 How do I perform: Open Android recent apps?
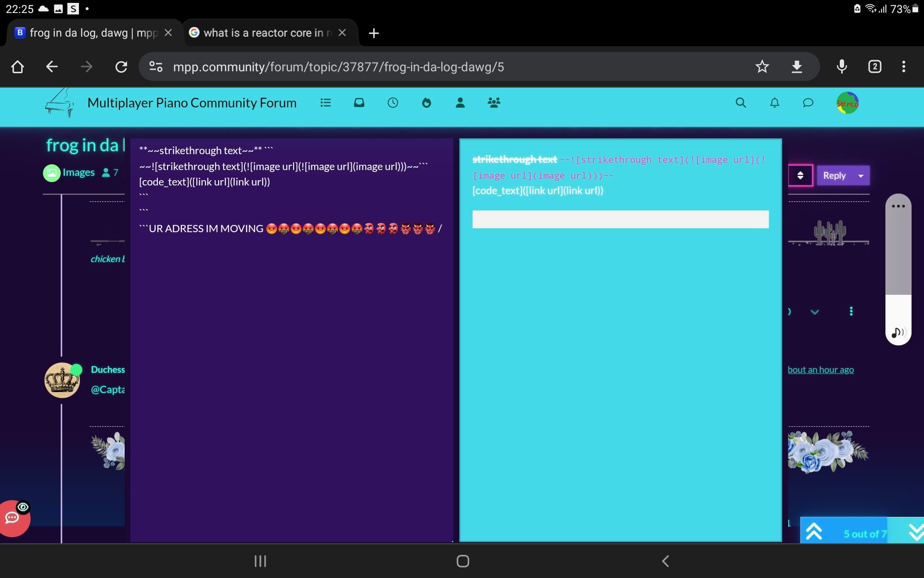tap(260, 561)
